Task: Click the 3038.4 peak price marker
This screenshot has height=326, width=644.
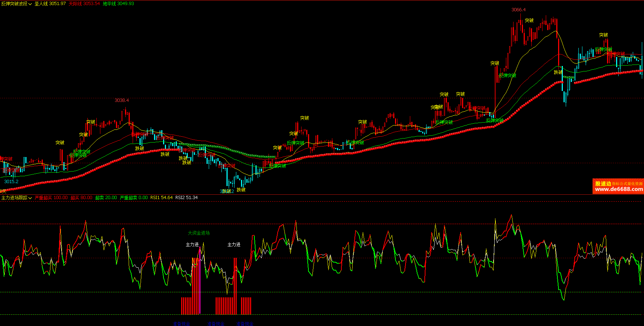Action: click(121, 100)
